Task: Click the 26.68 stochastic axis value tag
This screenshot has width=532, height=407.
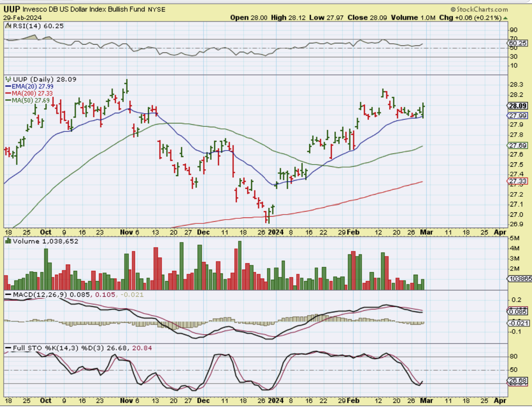Action: (518, 381)
